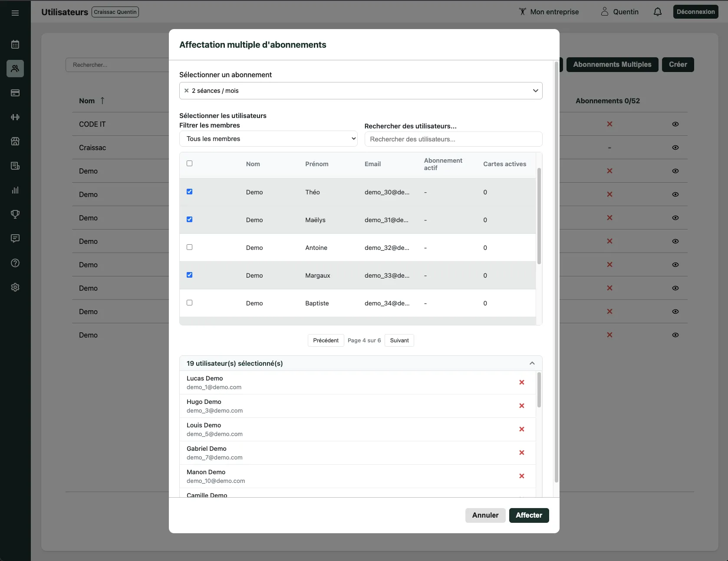The image size is (728, 561).
Task: Click the notification bell icon
Action: [658, 12]
